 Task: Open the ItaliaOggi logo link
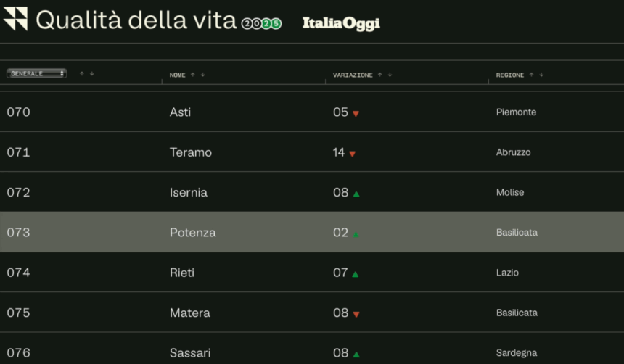(x=341, y=23)
